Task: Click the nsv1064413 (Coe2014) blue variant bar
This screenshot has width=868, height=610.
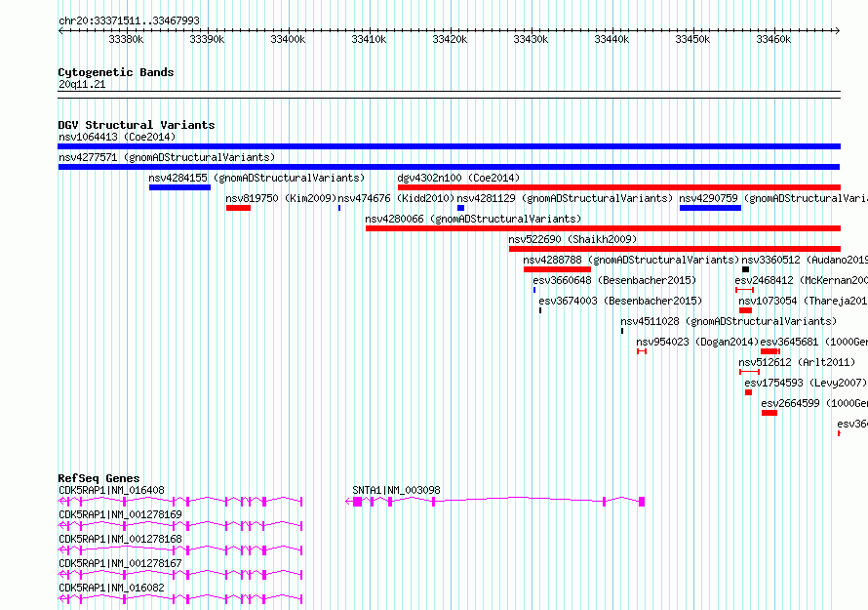Action: [x=449, y=146]
